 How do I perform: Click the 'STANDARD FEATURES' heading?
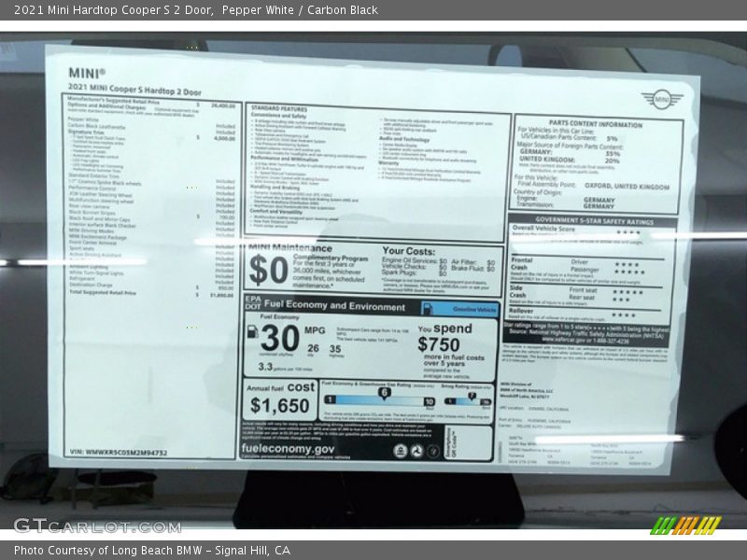point(279,108)
